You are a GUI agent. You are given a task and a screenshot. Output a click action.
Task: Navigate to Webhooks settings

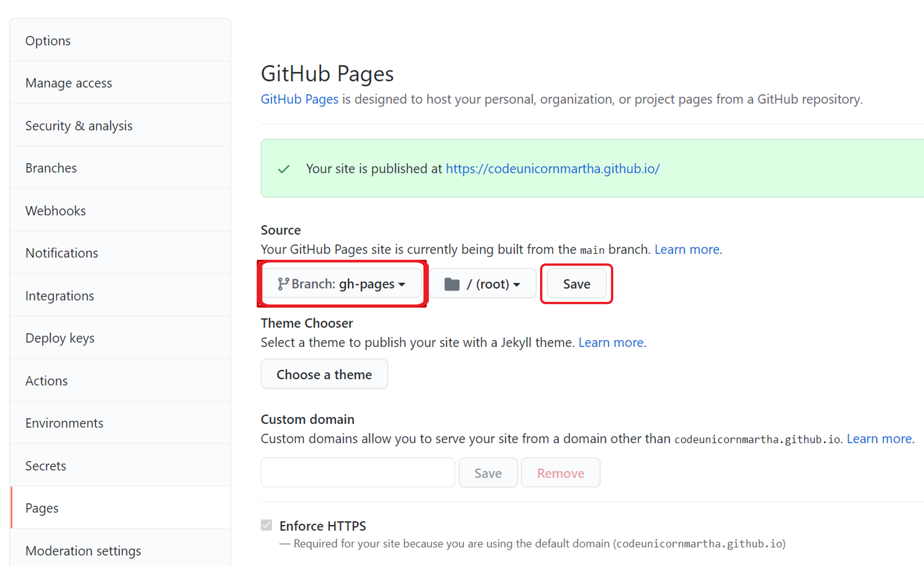56,211
